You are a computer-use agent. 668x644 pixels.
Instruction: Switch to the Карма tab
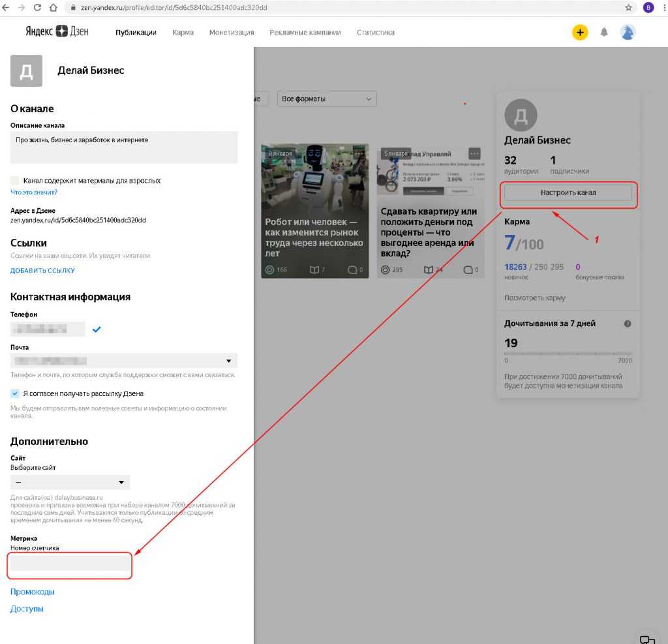point(183,33)
